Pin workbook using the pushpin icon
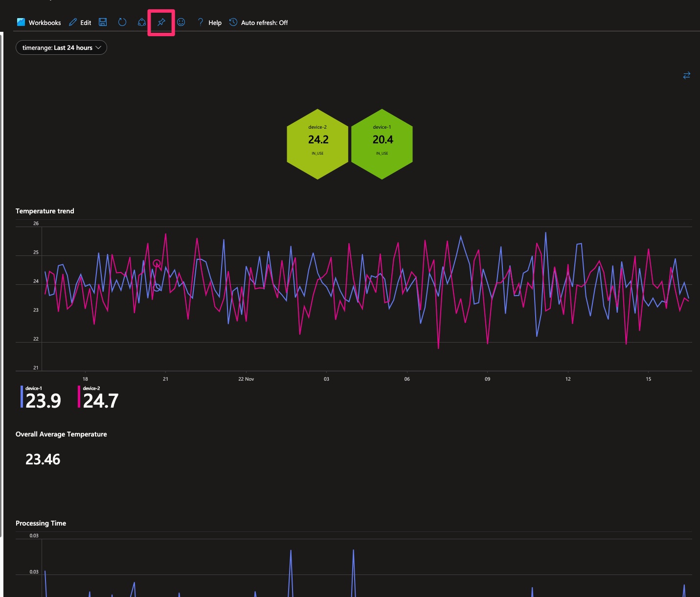 tap(161, 22)
